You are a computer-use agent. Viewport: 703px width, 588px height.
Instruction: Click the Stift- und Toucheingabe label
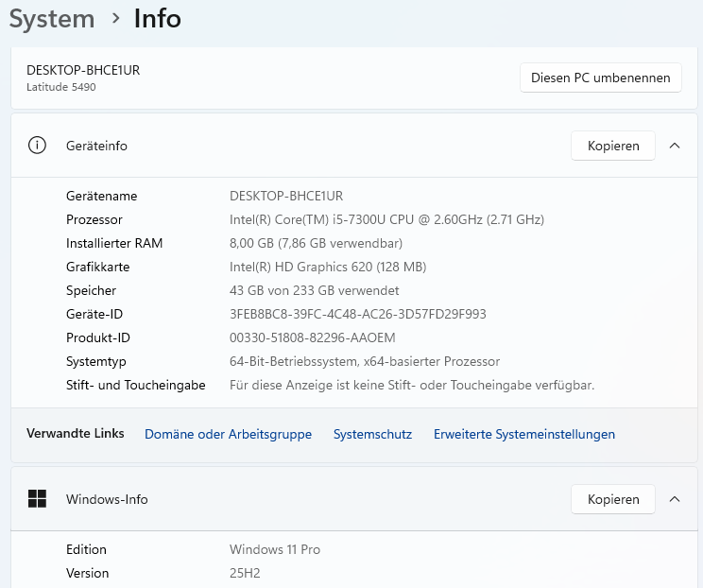point(135,385)
